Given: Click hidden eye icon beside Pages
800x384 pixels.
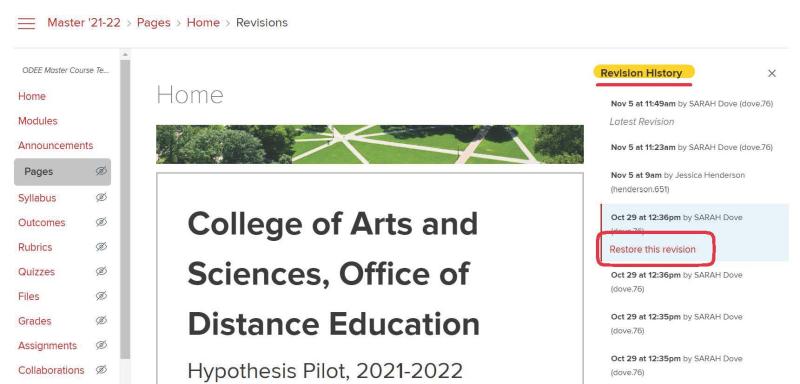Looking at the screenshot, I should [x=101, y=171].
